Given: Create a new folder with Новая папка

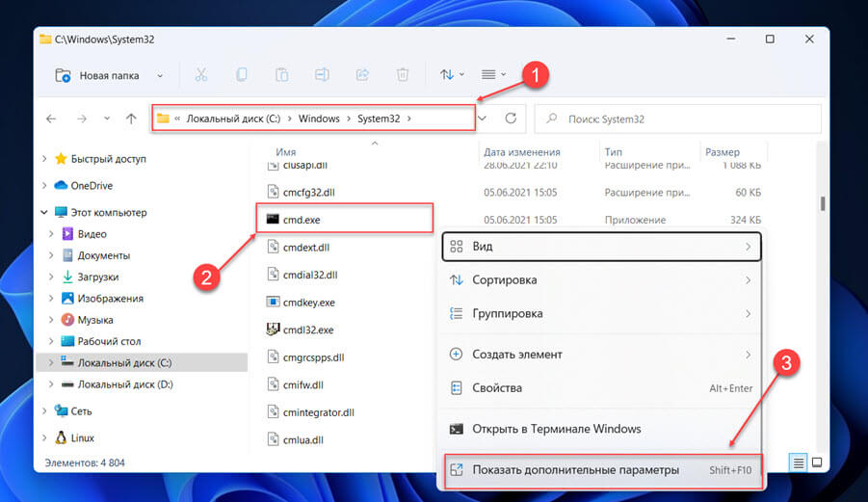Looking at the screenshot, I should coord(97,75).
